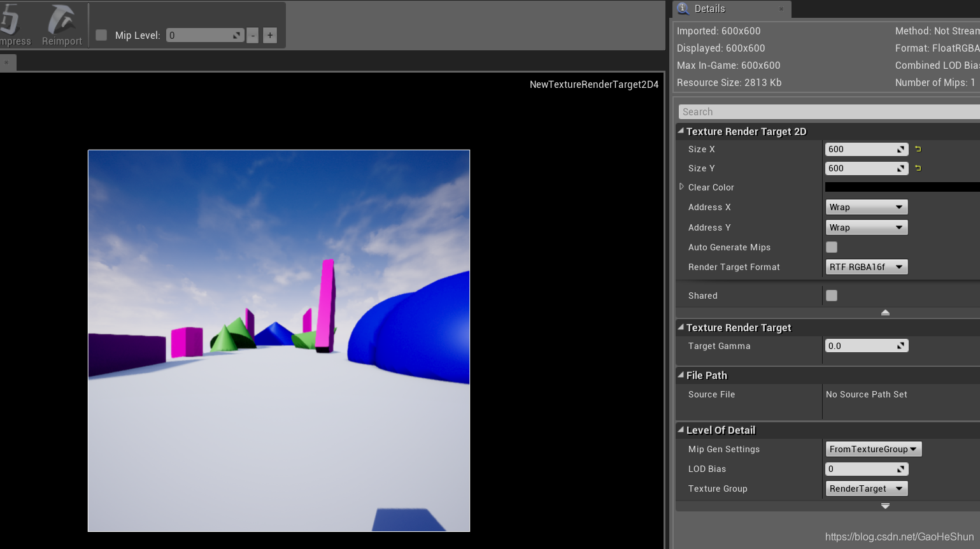Toggle the Mip Level checkbox in the toolbar
This screenshot has height=549, width=980.
tap(100, 35)
